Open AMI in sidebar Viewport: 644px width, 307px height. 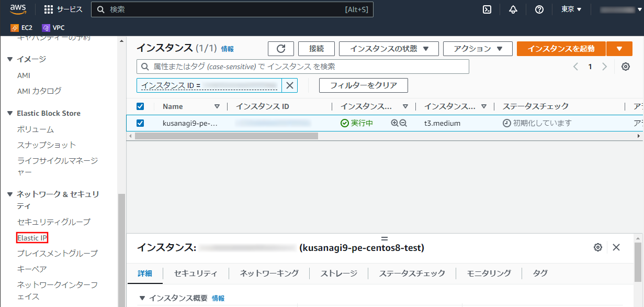24,75
